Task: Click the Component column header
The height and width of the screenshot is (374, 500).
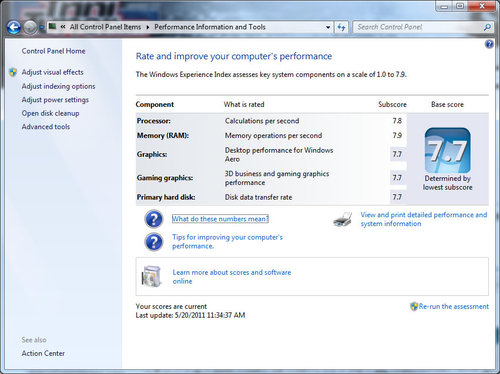Action: coord(155,104)
